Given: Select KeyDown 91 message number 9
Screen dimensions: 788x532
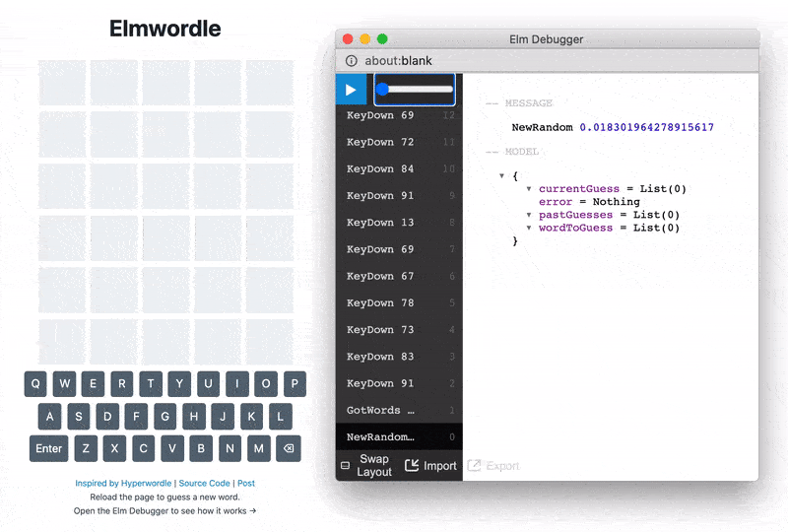Looking at the screenshot, I should pyautogui.click(x=399, y=196).
